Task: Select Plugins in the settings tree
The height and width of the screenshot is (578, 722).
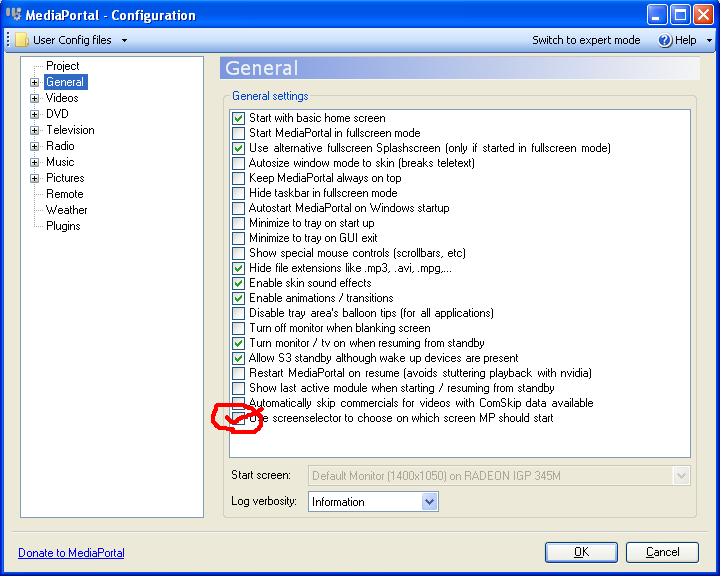Action: point(63,226)
